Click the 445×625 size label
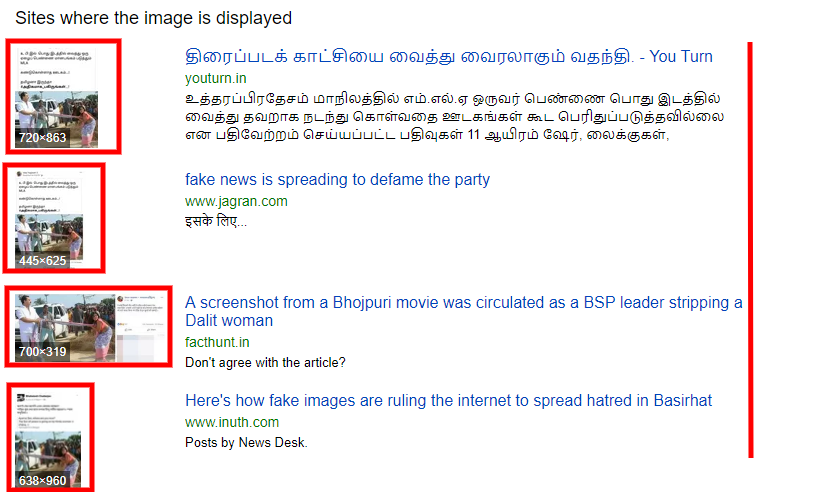This screenshot has width=826, height=492. pos(43,261)
